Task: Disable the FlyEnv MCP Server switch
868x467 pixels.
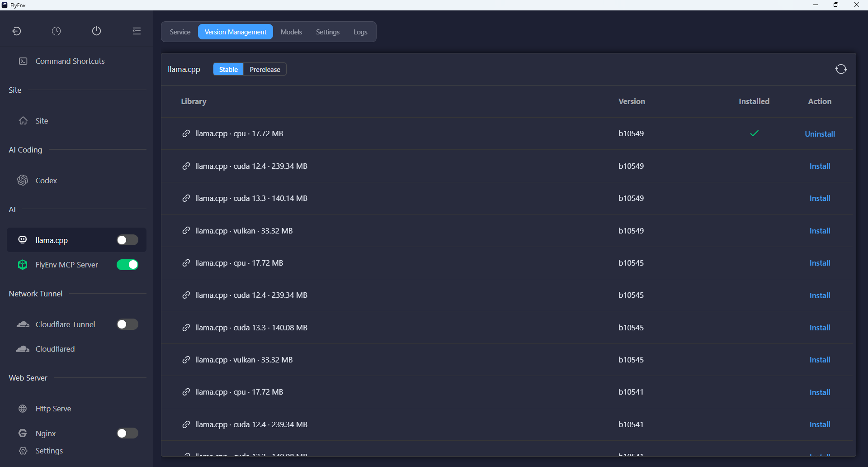Action: 127,265
